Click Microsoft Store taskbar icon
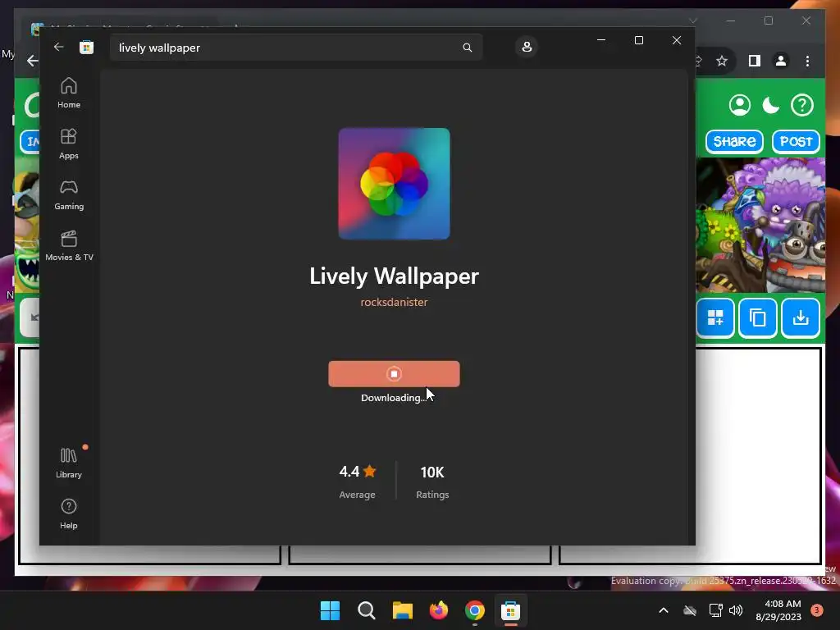Viewport: 840px width, 630px height. coord(510,610)
